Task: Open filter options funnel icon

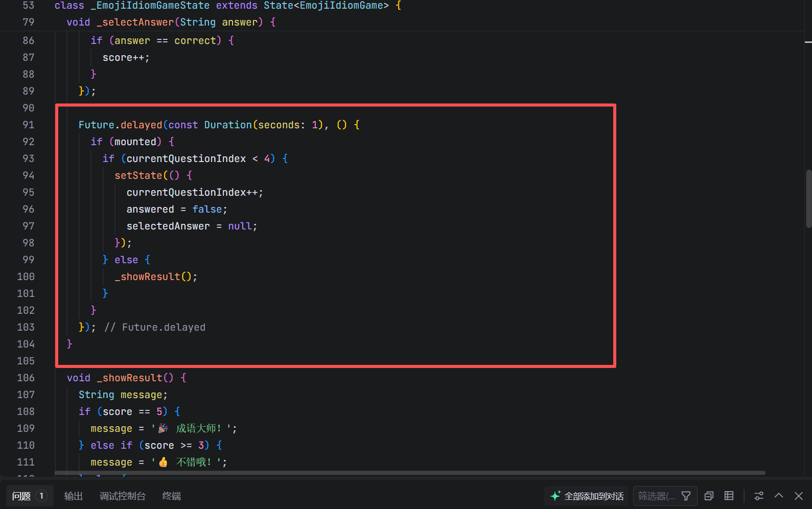Action: (686, 496)
